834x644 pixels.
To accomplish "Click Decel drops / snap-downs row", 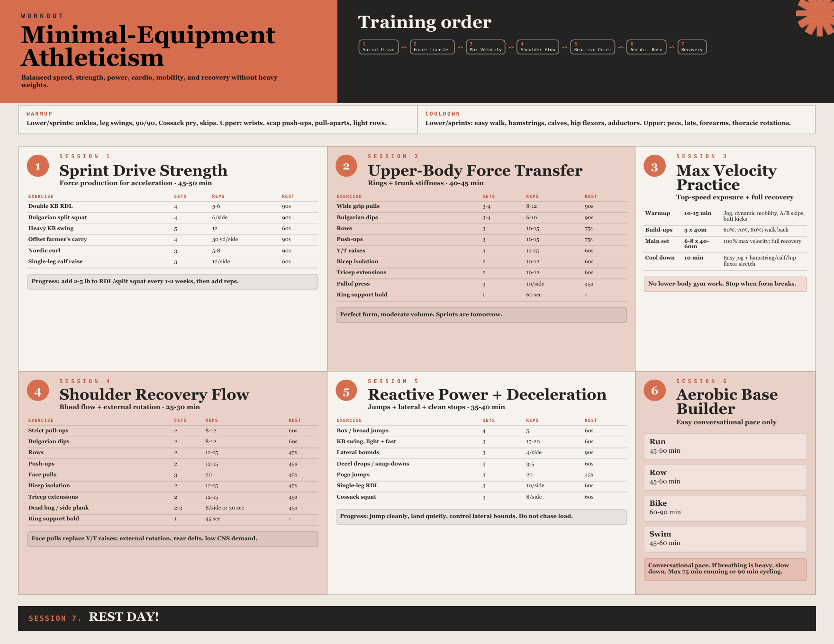I will pyautogui.click(x=481, y=464).
